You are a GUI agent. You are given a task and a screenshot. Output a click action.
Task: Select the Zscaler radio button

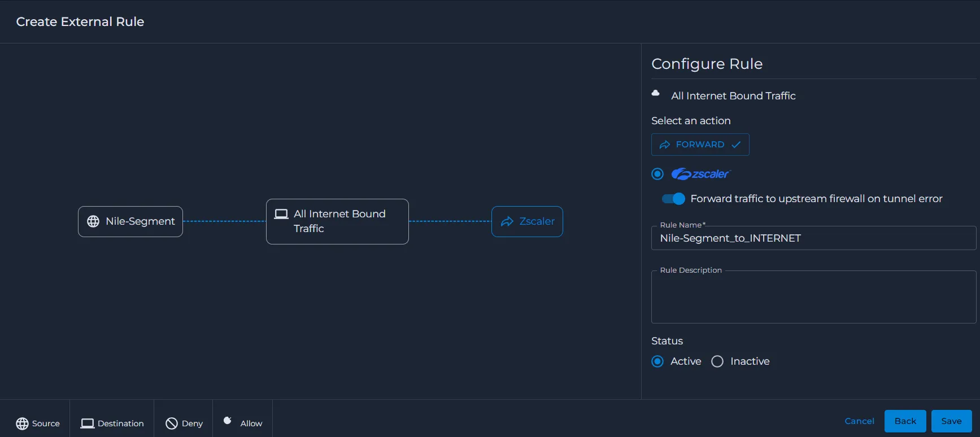(657, 174)
